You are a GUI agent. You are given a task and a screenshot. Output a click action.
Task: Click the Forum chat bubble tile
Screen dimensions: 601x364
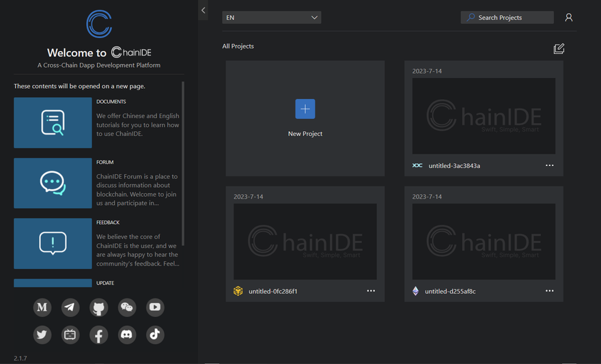53,183
